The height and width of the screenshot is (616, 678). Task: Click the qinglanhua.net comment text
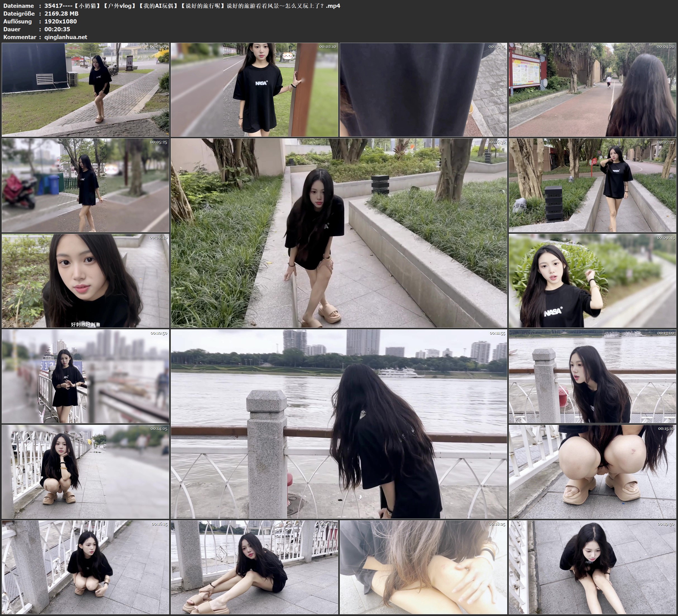pos(66,37)
